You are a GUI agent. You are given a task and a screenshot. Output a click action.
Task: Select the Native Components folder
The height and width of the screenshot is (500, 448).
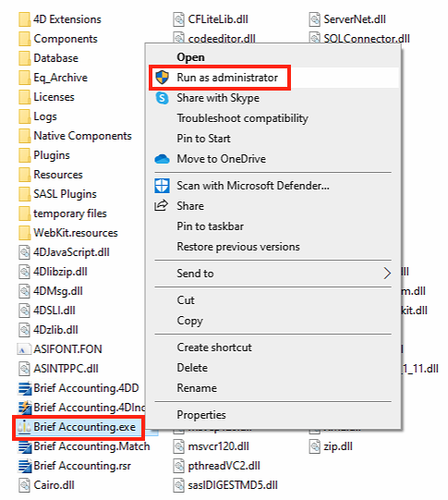[x=75, y=136]
